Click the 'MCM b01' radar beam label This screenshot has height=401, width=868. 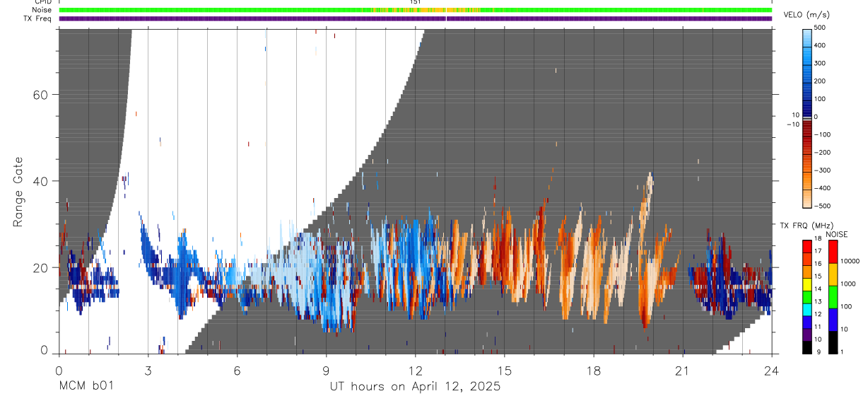(86, 386)
